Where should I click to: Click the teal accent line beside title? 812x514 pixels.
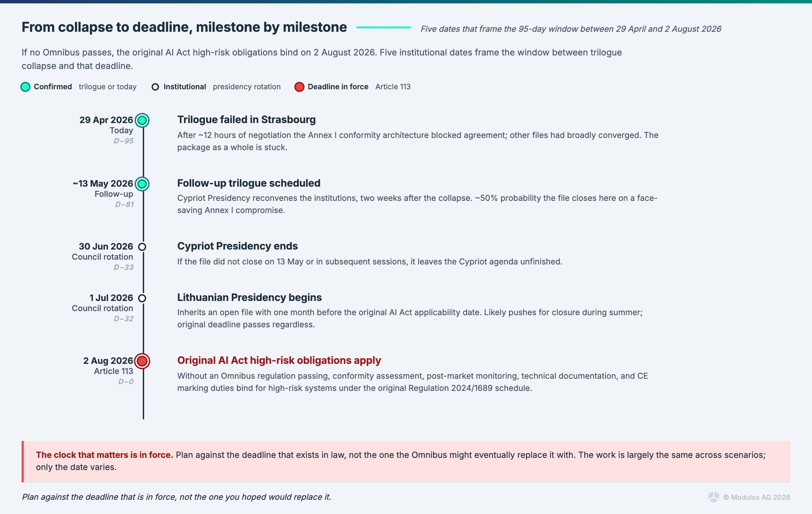click(x=383, y=27)
